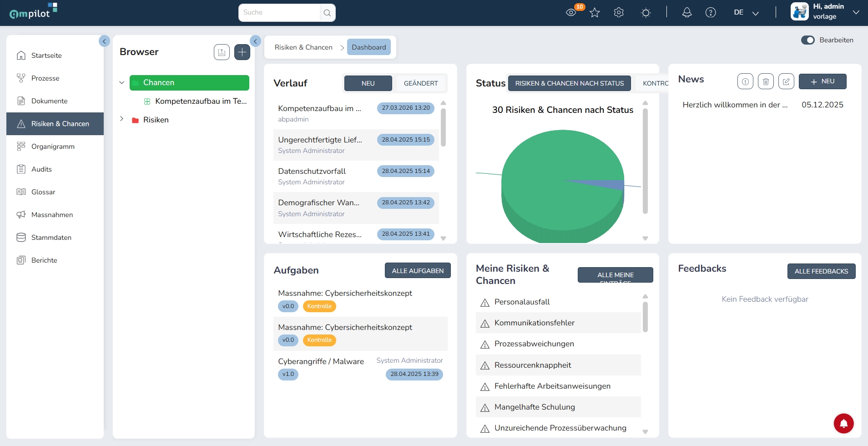The width and height of the screenshot is (868, 446).
Task: Click the Browser export icon button
Action: 222,52
